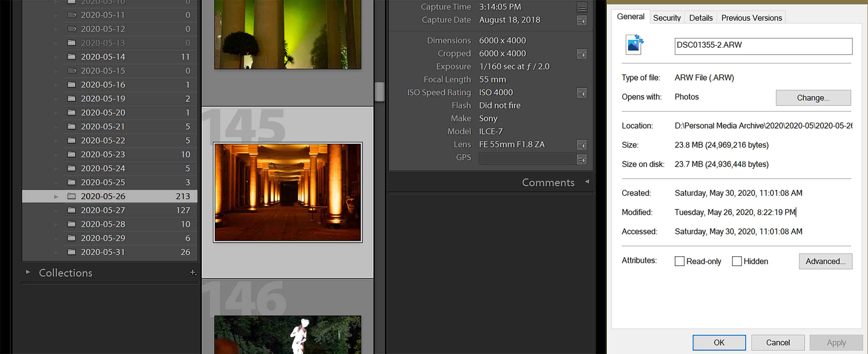
Task: Expand the Comments panel
Action: click(x=587, y=182)
